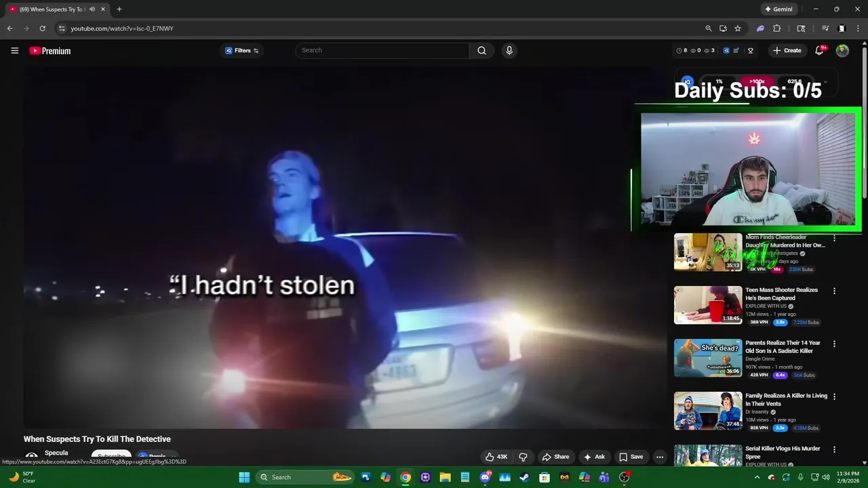Open Mom Finds Cheerleader Daughter video title
The image size is (868, 488).
[x=786, y=241]
